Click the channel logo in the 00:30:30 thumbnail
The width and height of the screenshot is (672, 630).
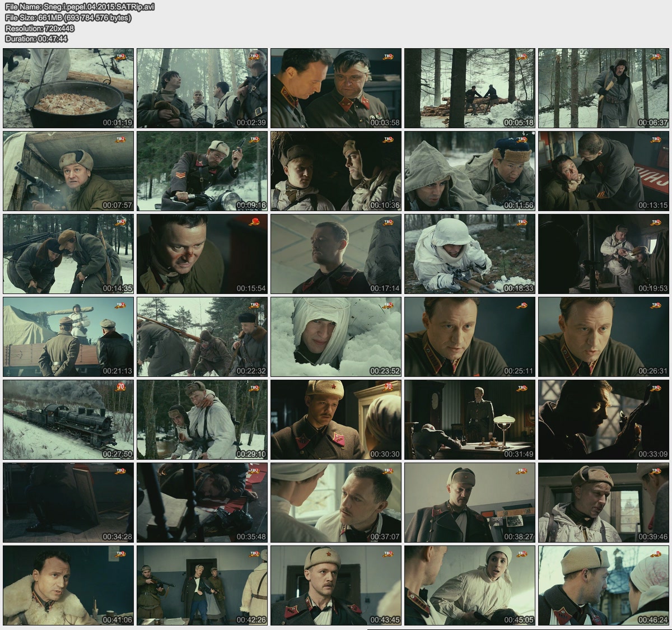(389, 387)
